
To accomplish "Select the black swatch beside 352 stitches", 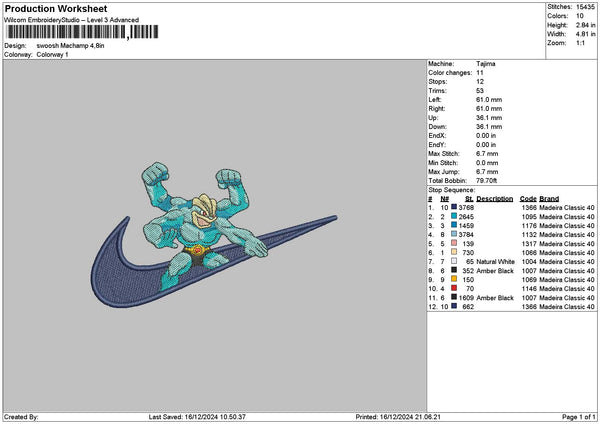I will [454, 270].
